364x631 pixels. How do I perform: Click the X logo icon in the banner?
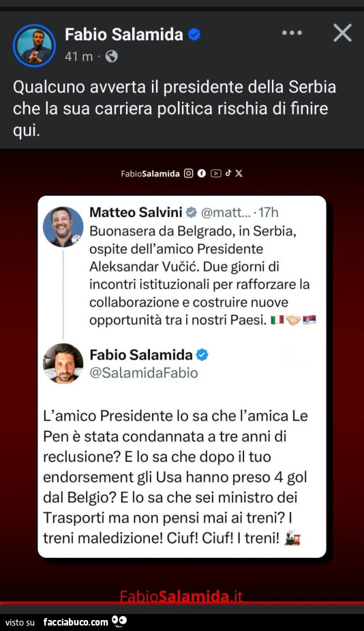239,173
